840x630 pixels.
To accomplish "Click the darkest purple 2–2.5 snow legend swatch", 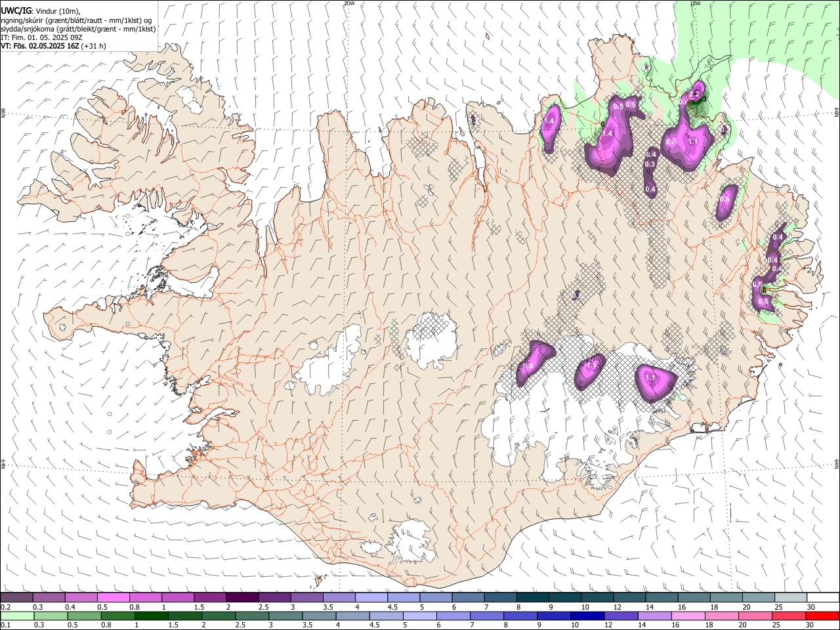I will pyautogui.click(x=241, y=597).
